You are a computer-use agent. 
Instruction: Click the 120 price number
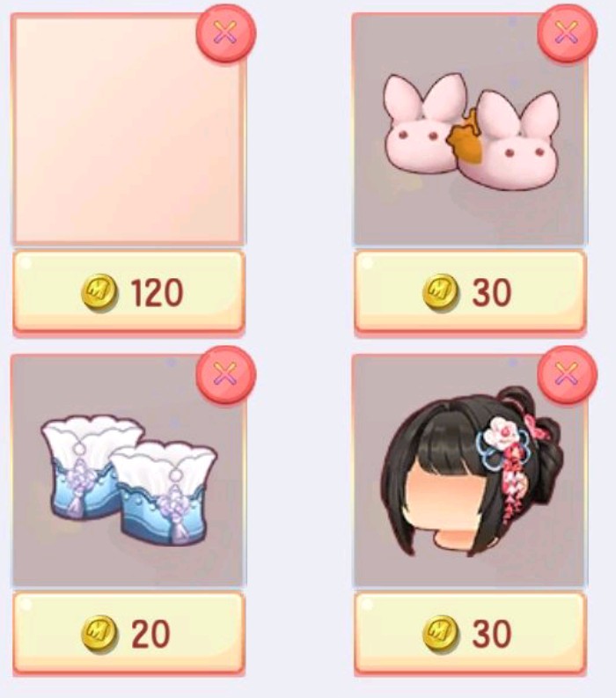point(157,292)
